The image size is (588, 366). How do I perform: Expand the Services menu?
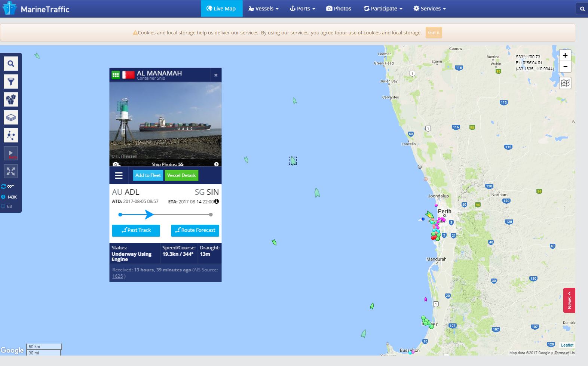[x=429, y=9]
